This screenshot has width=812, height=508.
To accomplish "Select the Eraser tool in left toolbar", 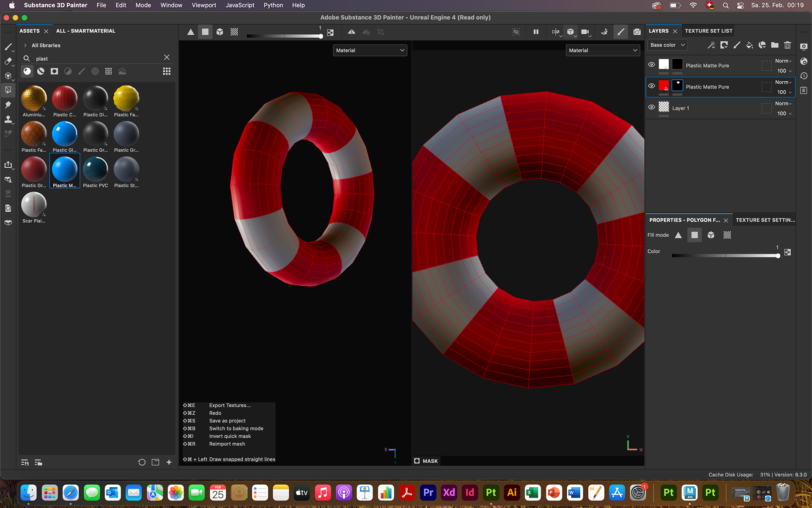I will 8,61.
